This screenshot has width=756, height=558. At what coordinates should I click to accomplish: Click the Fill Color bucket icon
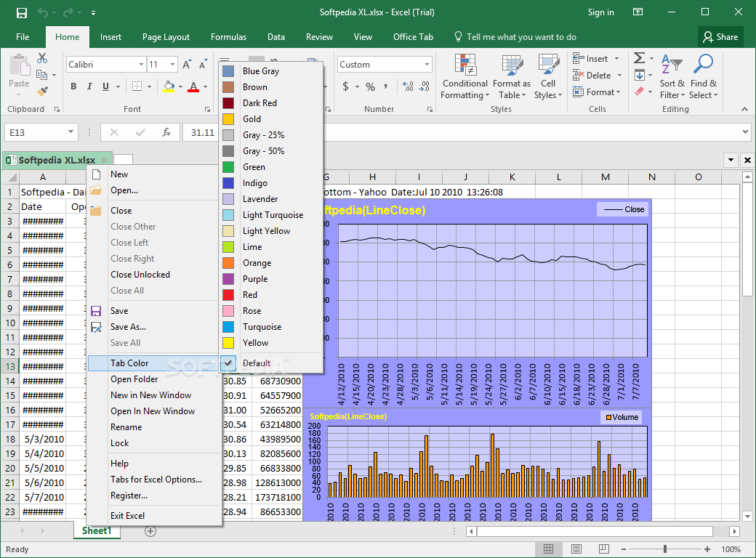pos(169,86)
